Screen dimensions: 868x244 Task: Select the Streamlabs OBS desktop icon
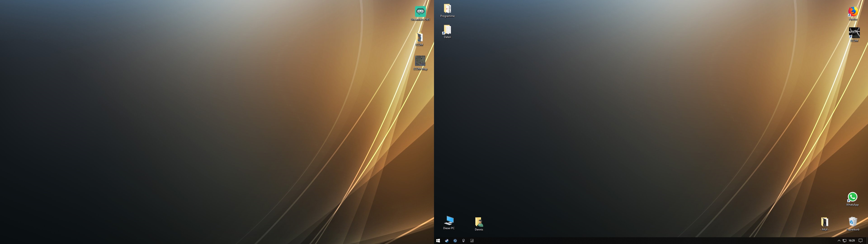click(420, 12)
